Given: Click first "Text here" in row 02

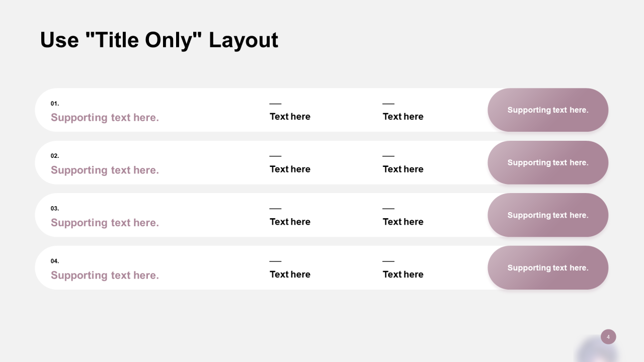Looking at the screenshot, I should point(290,169).
